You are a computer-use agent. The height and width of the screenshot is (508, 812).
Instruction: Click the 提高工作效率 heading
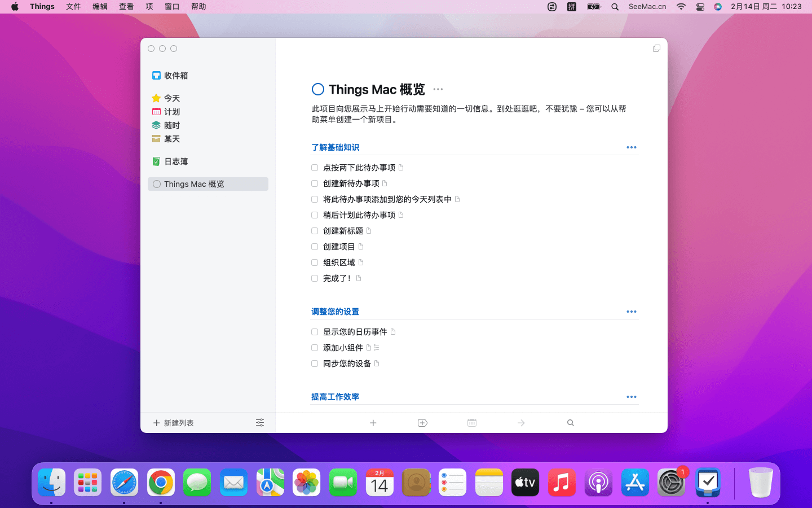[335, 397]
